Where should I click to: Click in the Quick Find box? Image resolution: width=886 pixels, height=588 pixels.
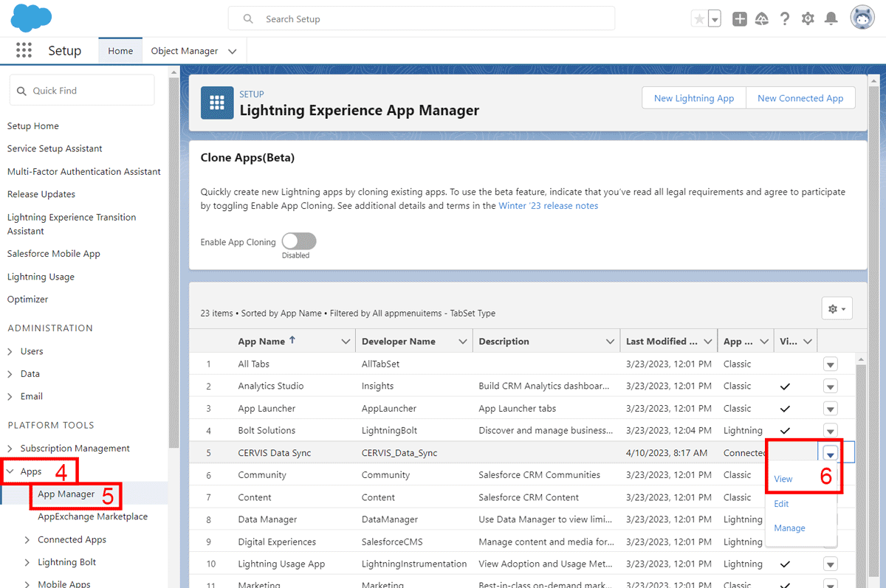82,91
